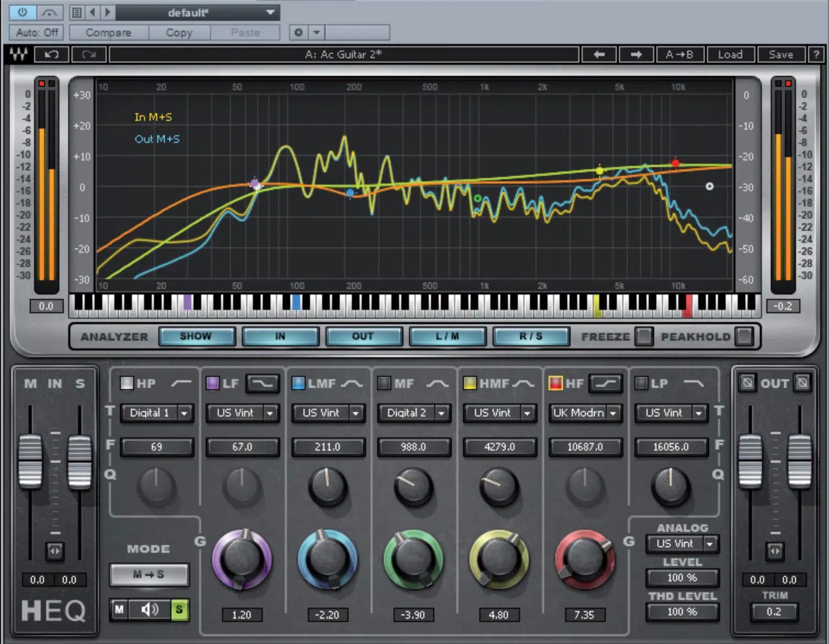Open ANALOG type dropdown

[x=682, y=543]
